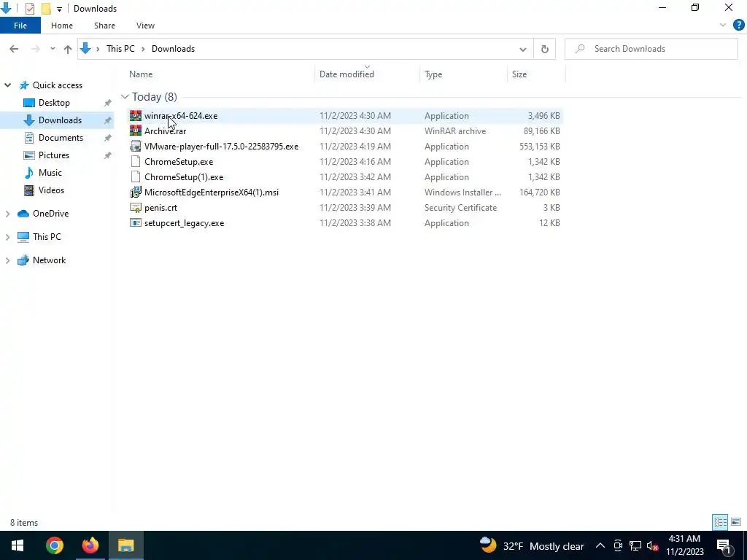Go up one folder level
Image resolution: width=747 pixels, height=560 pixels.
[x=68, y=49]
